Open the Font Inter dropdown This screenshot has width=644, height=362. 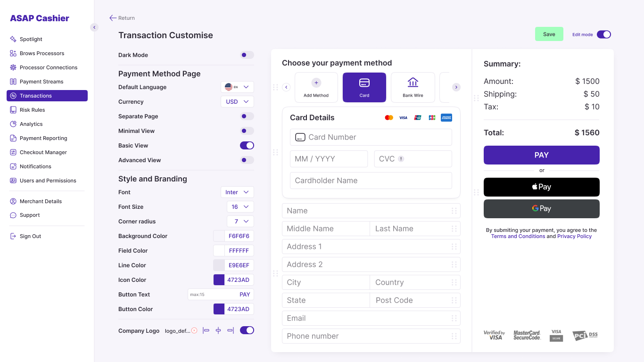click(x=237, y=192)
